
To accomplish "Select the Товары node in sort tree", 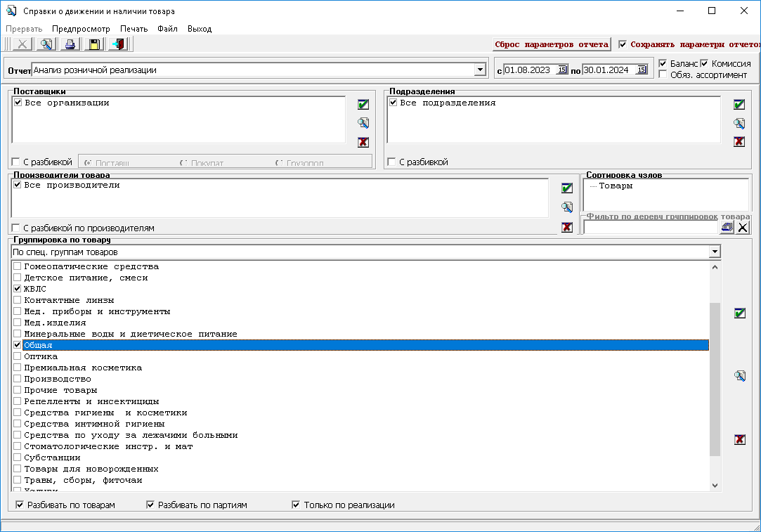I will pyautogui.click(x=616, y=186).
